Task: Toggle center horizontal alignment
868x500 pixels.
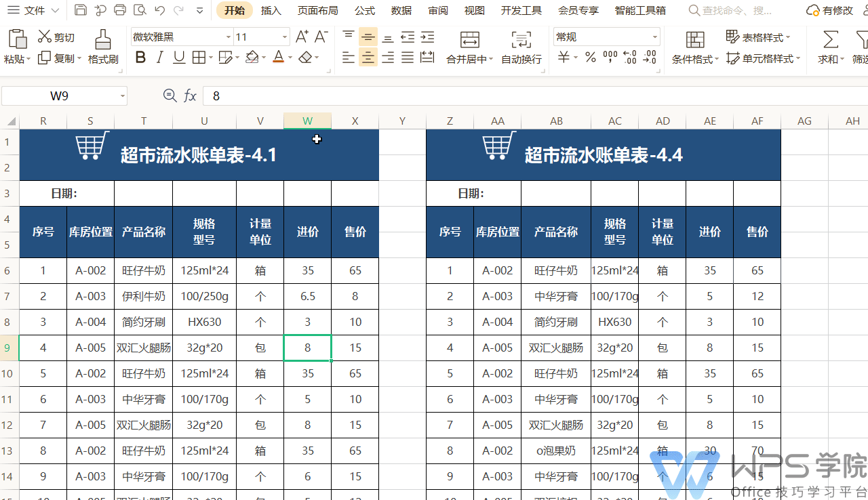Action: pos(368,58)
